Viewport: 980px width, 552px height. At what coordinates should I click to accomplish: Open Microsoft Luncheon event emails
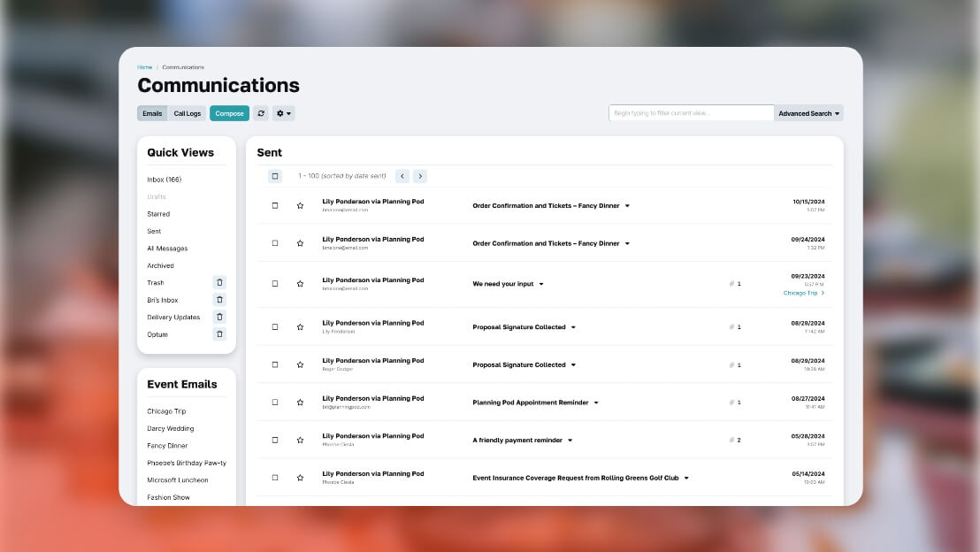pos(178,480)
